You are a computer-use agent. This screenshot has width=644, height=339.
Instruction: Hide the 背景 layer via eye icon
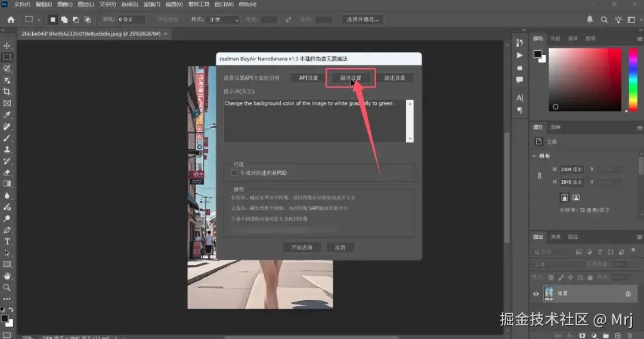pos(536,294)
